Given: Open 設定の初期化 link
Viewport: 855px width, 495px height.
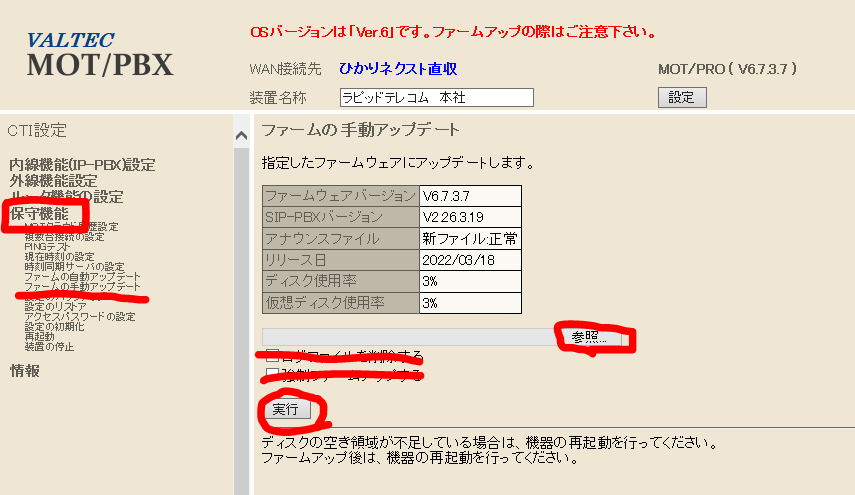Looking at the screenshot, I should (55, 327).
